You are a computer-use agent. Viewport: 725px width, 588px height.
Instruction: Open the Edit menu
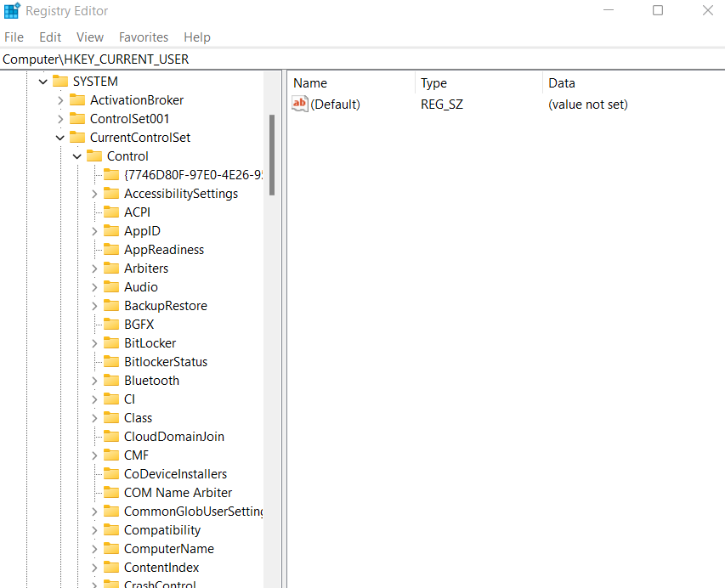click(50, 37)
